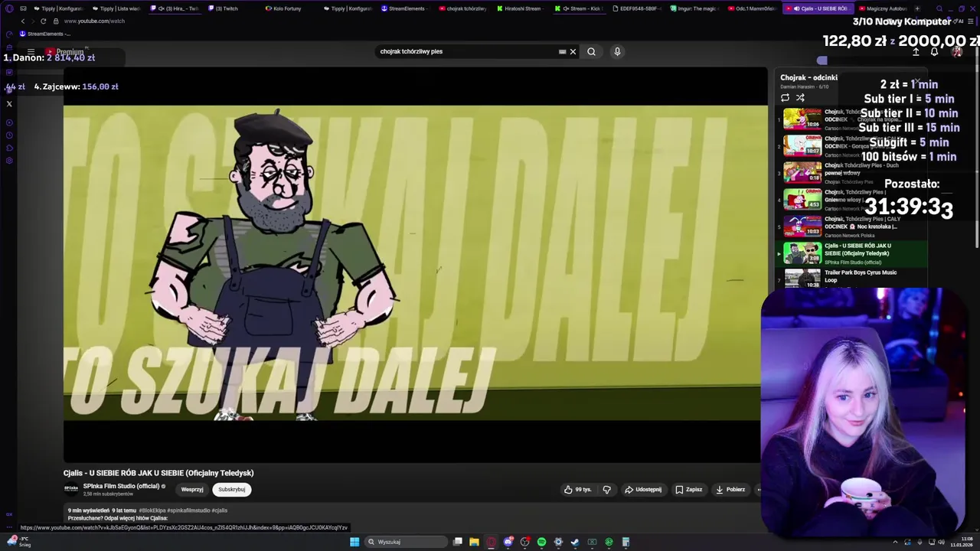
Task: Click the #BlokEkipa hashtag in the description
Action: (152, 510)
